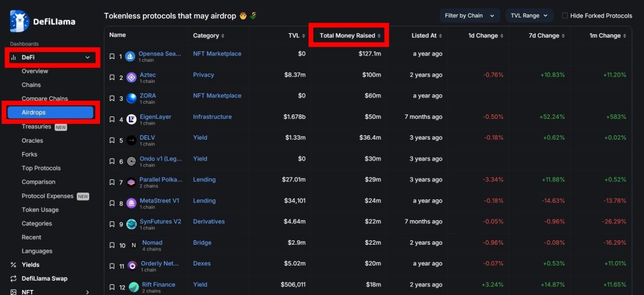Screen dimensions: 644x295
Task: Open the TVL Range dropdown
Action: pos(528,15)
